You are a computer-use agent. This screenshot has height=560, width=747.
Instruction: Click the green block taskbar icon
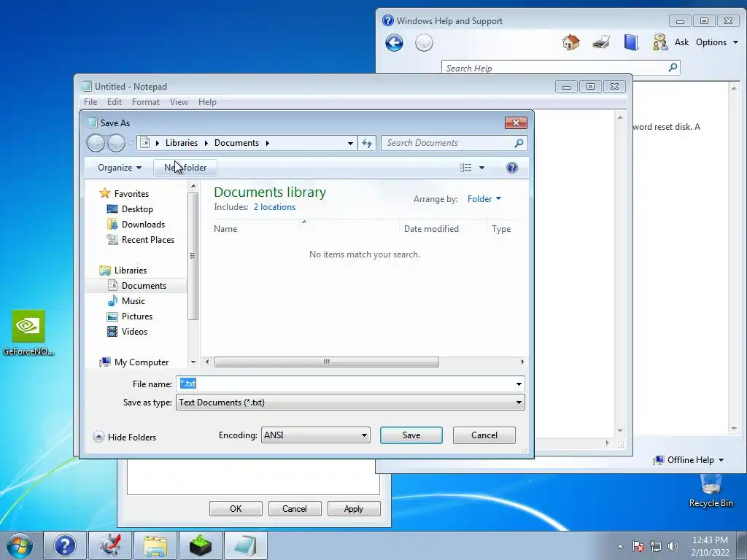click(x=200, y=545)
